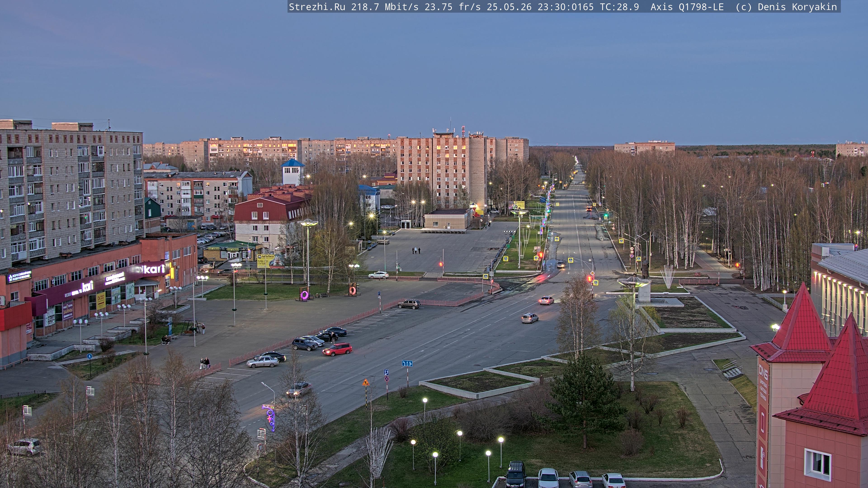The width and height of the screenshot is (868, 488).
Task: Select the "218.7 Mbit/s" bitrate readout
Action: pyautogui.click(x=385, y=7)
